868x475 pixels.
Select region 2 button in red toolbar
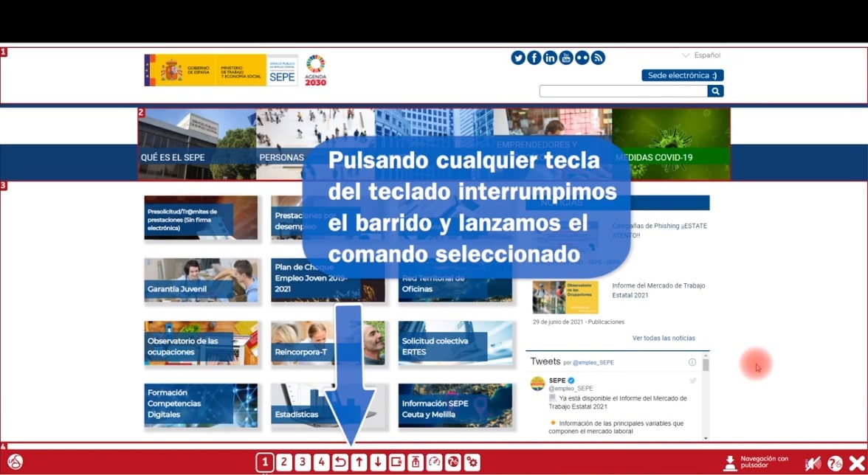point(283,462)
